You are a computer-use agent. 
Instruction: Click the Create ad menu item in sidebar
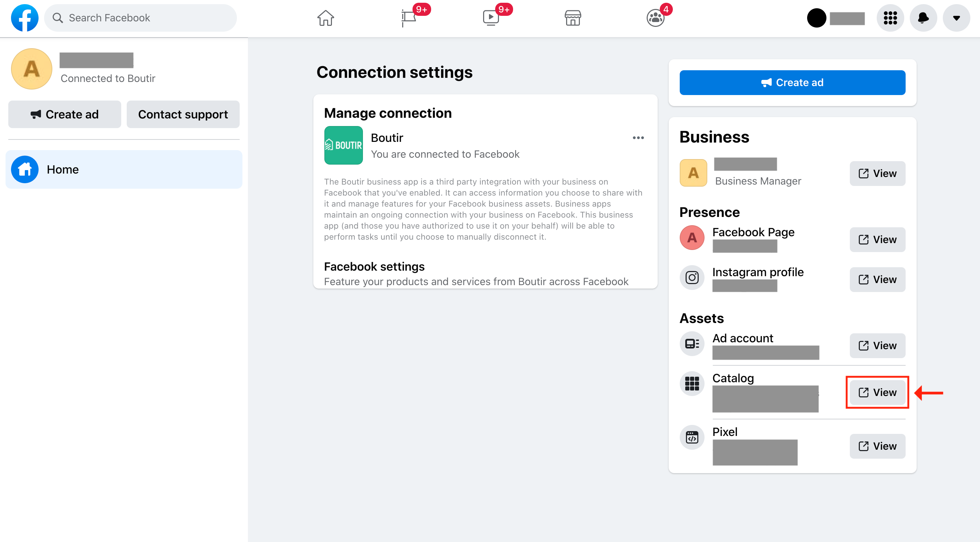coord(65,114)
